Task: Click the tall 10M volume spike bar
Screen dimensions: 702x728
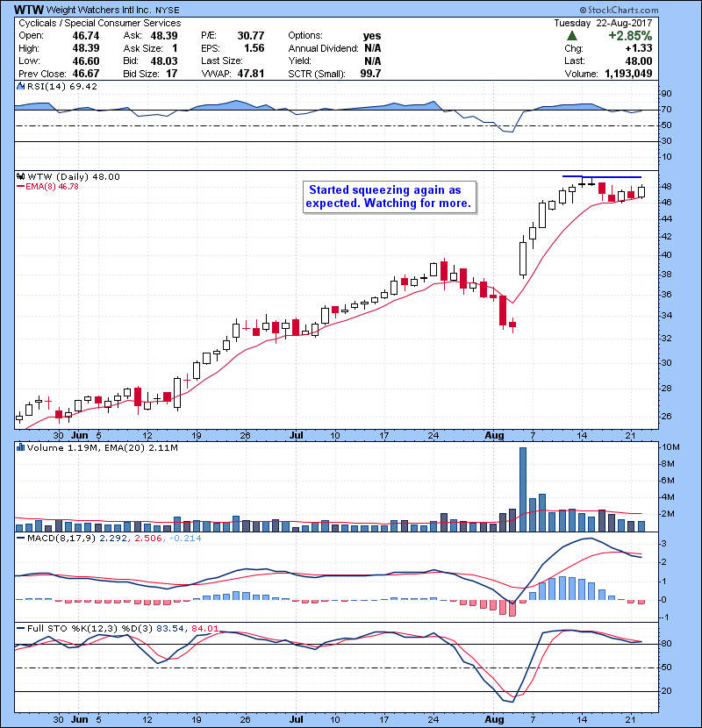Action: click(523, 489)
